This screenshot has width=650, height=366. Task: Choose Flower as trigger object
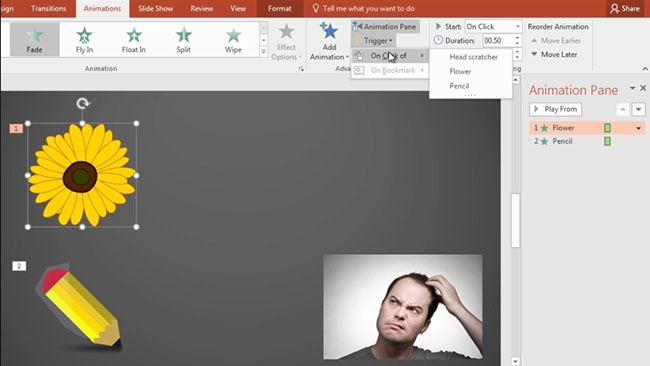pos(471,71)
